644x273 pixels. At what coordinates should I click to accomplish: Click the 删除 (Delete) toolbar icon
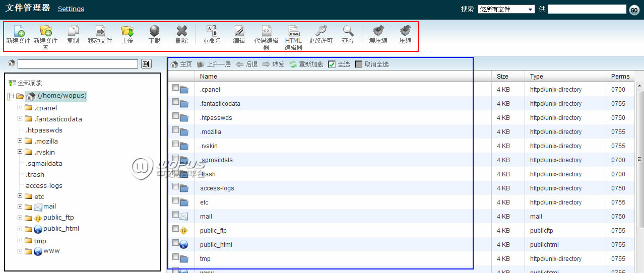[182, 31]
